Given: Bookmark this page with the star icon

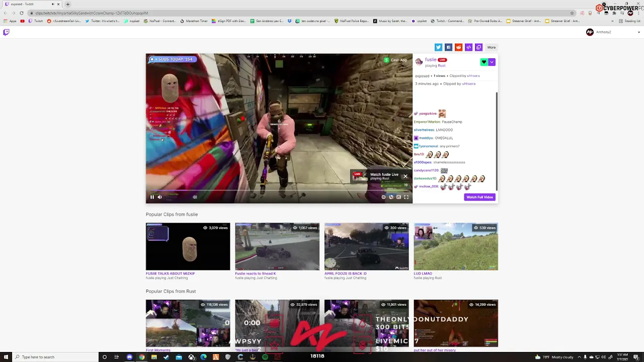Looking at the screenshot, I should pyautogui.click(x=572, y=13).
